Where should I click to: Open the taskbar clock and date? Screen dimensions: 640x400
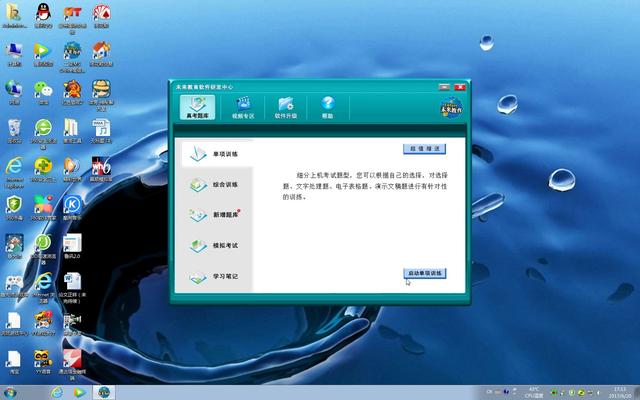[x=620, y=393]
